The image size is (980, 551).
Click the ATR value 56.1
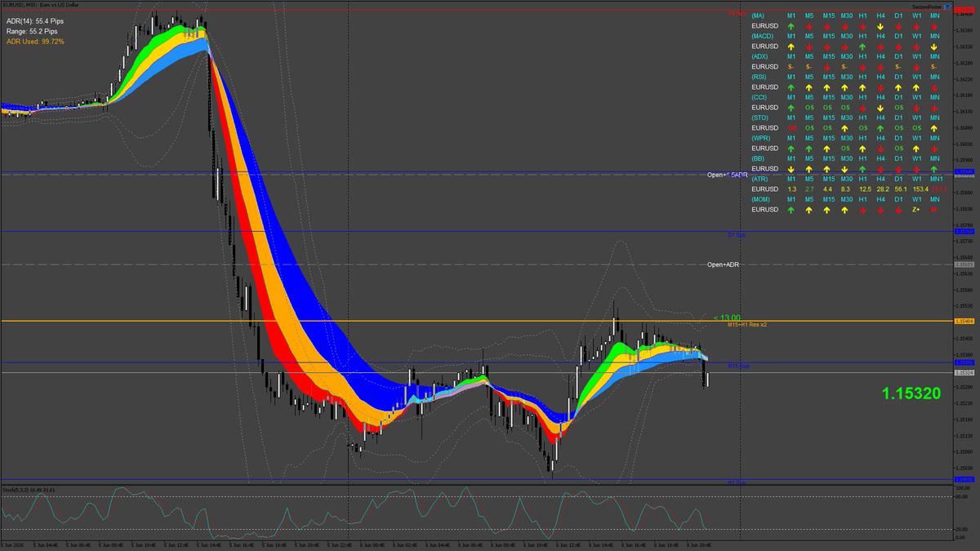[900, 189]
